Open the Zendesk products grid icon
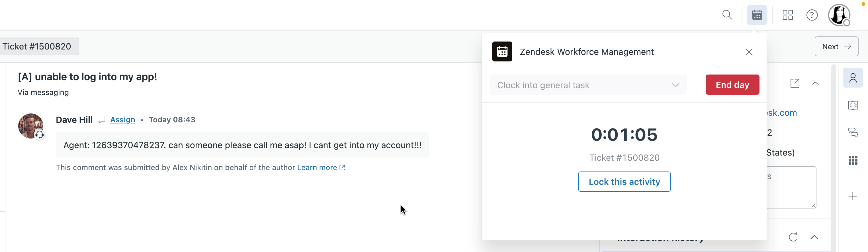The height and width of the screenshot is (252, 868). pyautogui.click(x=787, y=15)
